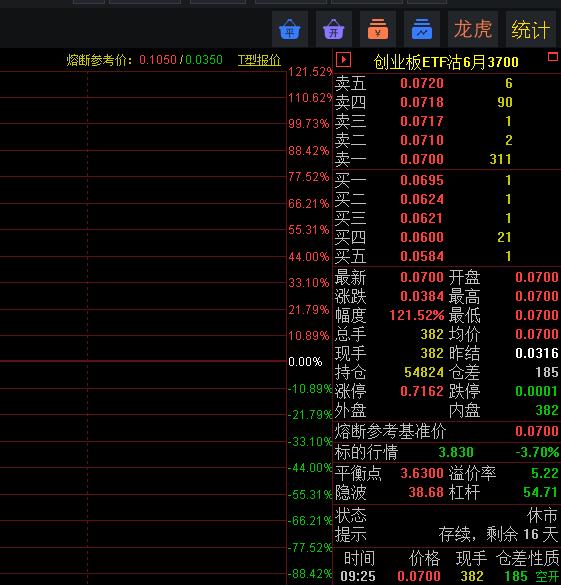Click 卖五 price 0.0720
561x585 pixels.
click(x=422, y=83)
